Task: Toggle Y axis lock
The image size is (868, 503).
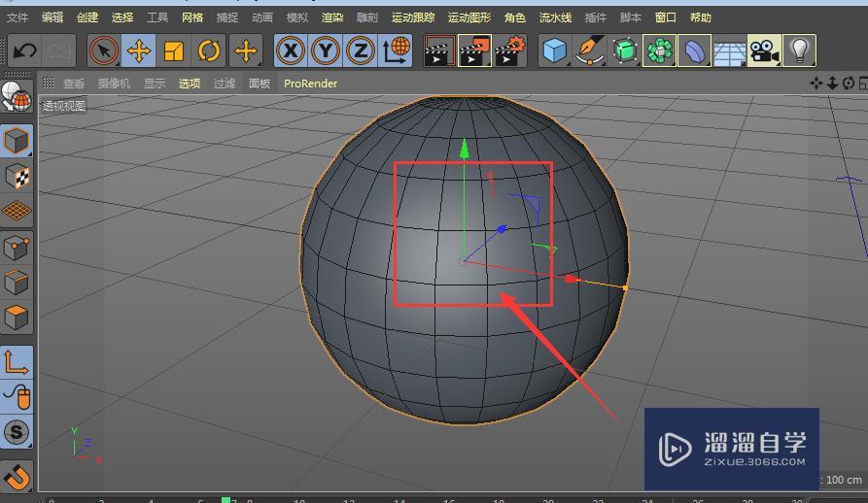Action: [x=326, y=50]
